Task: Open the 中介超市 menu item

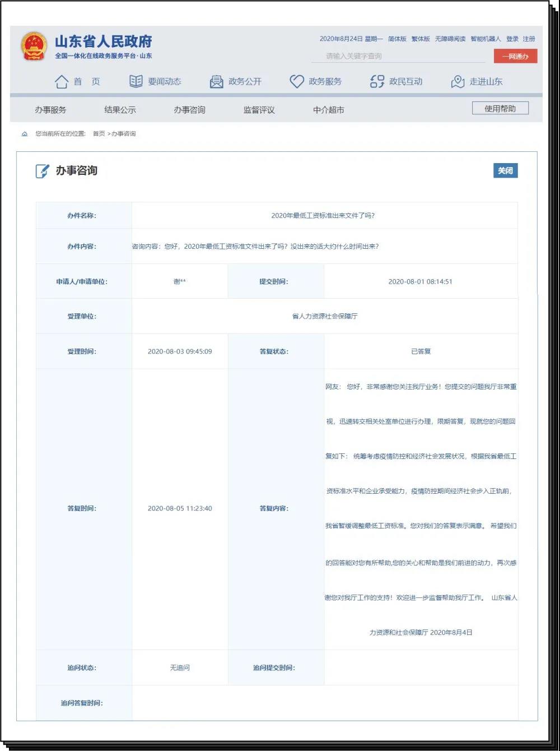Action: coord(329,110)
